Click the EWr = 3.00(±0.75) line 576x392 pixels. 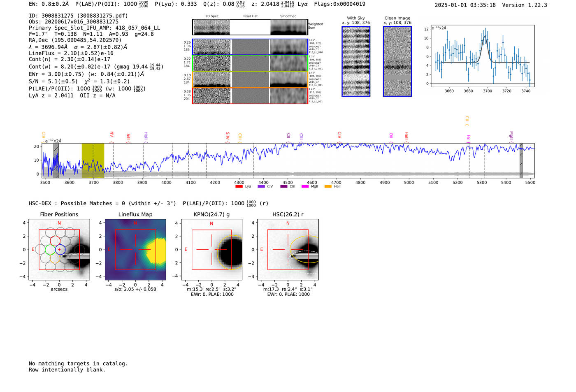coord(86,74)
